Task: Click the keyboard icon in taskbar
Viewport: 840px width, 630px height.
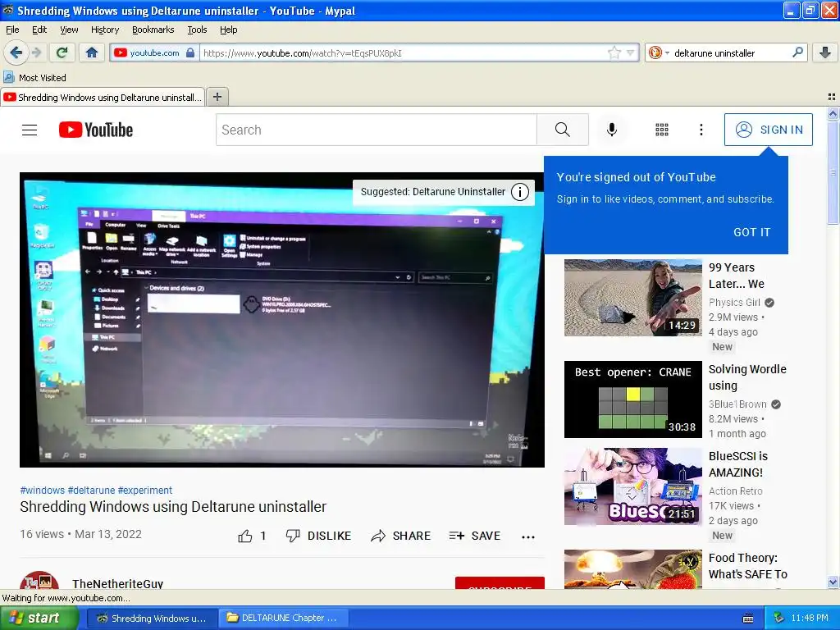Action: click(748, 619)
